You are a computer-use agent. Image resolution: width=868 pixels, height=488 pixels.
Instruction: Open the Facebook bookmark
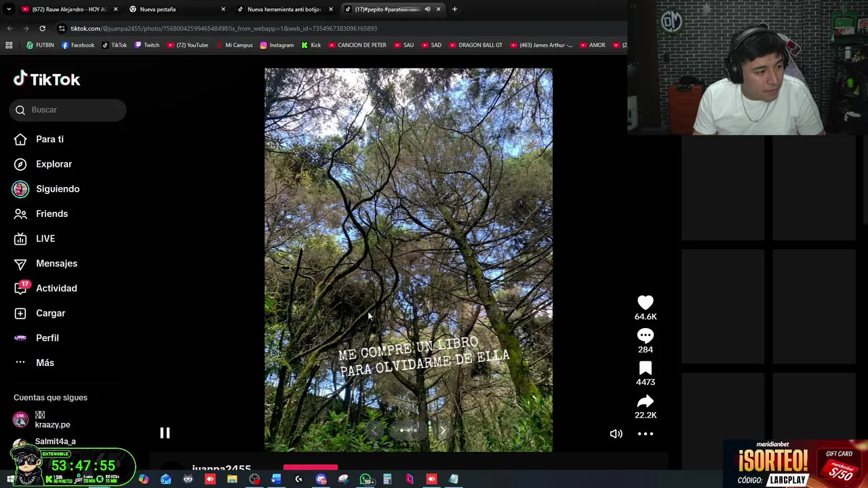point(78,45)
